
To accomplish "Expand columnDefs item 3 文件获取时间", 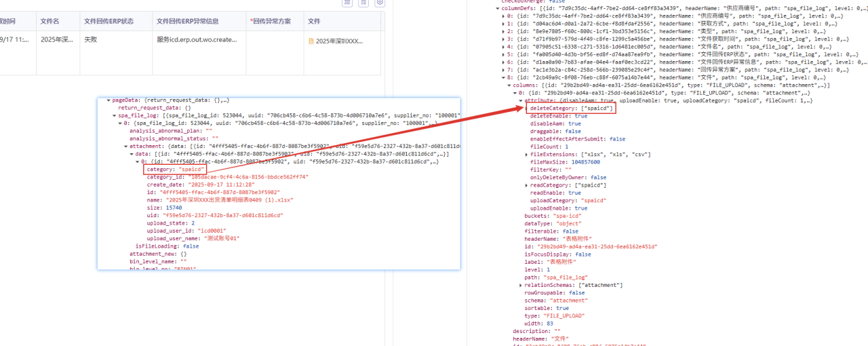I will tap(503, 39).
